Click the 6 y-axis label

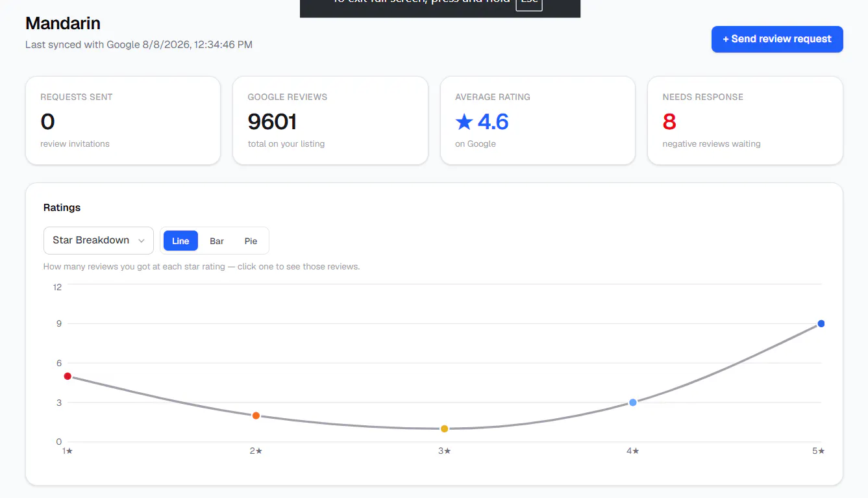(59, 363)
